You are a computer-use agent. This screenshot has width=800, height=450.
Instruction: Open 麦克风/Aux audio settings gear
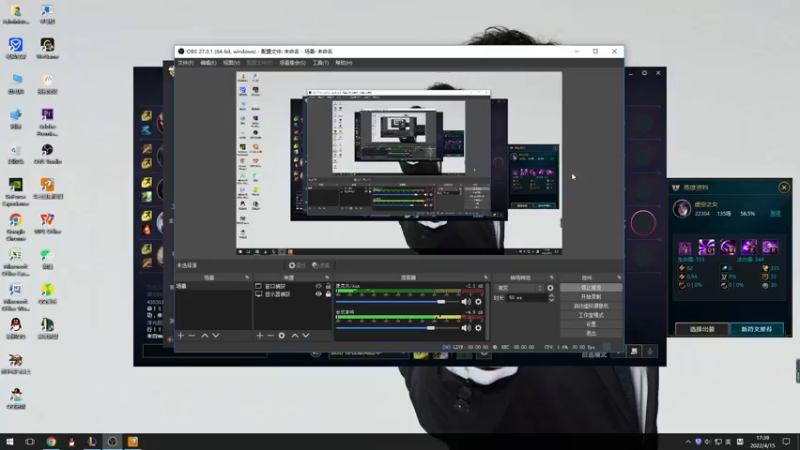tap(478, 302)
